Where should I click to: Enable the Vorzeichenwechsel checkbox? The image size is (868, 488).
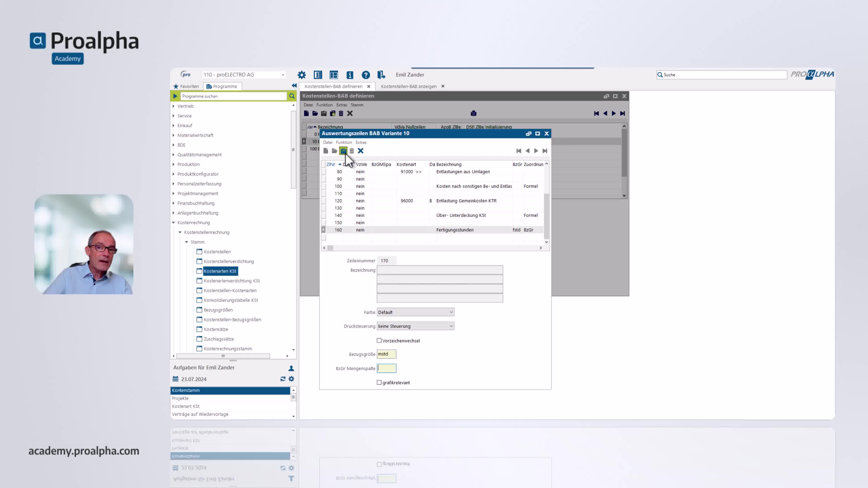pyautogui.click(x=379, y=340)
